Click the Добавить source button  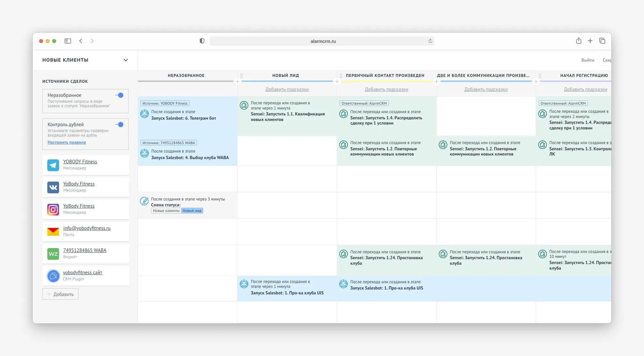pyautogui.click(x=60, y=294)
